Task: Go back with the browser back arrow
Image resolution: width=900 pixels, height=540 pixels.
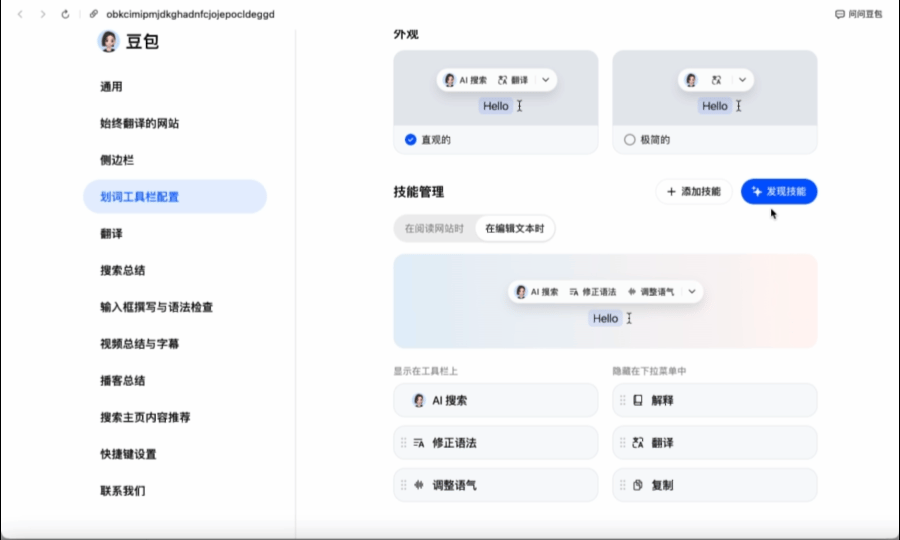Action: (20, 14)
